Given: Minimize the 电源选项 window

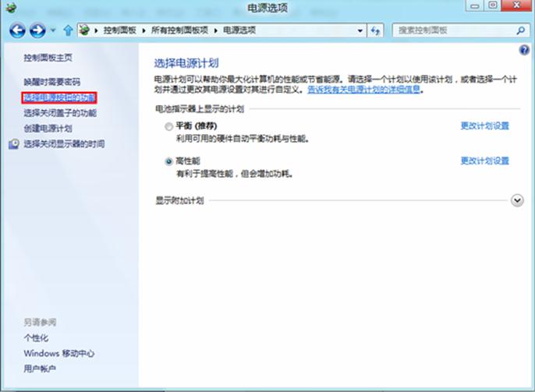Looking at the screenshot, I should tap(475, 5).
